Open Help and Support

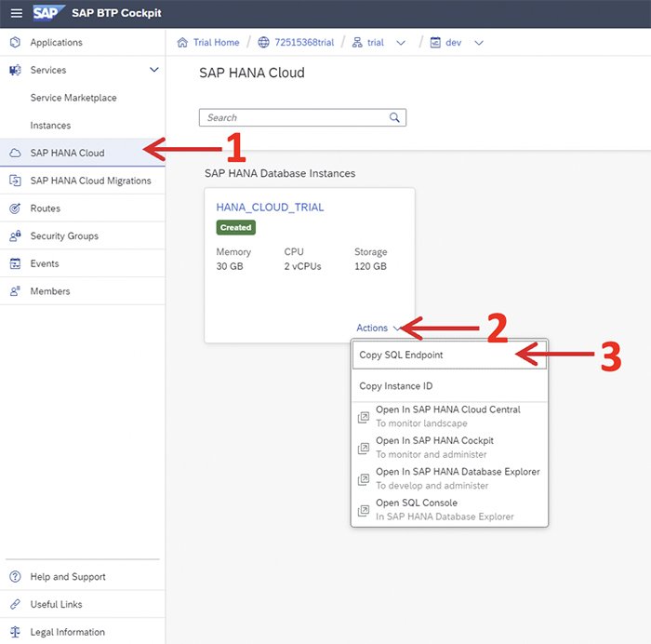point(83,577)
